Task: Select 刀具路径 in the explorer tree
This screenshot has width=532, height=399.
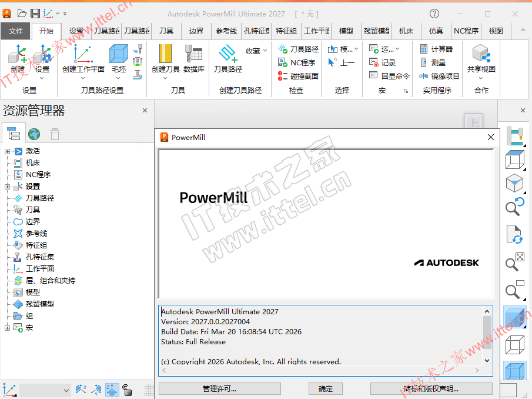Action: pyautogui.click(x=34, y=198)
